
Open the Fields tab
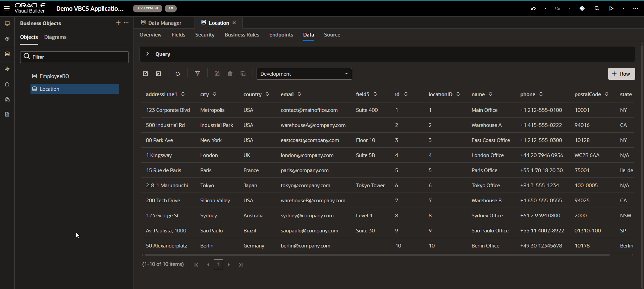[178, 35]
